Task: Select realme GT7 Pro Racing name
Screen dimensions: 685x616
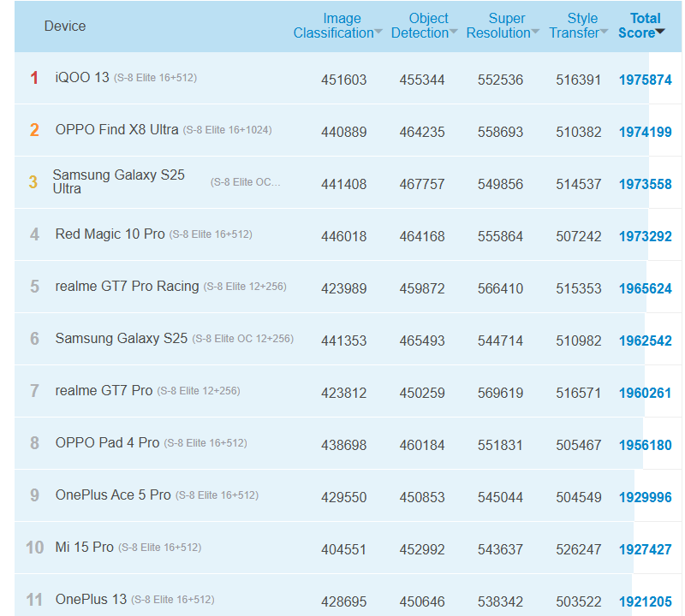Action: pos(127,287)
